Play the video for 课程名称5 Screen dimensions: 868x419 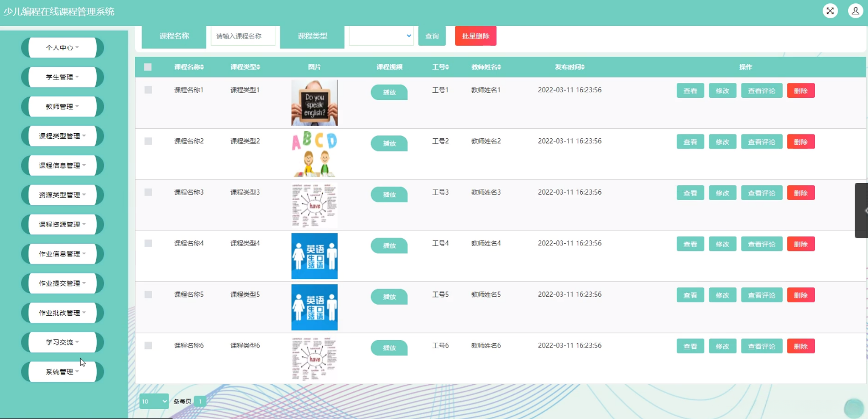389,297
